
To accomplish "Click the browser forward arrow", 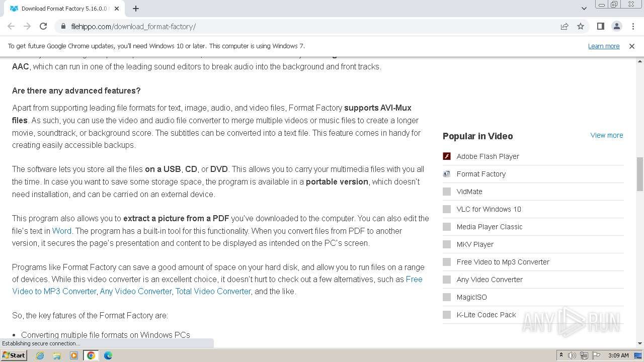I will 27,26.
